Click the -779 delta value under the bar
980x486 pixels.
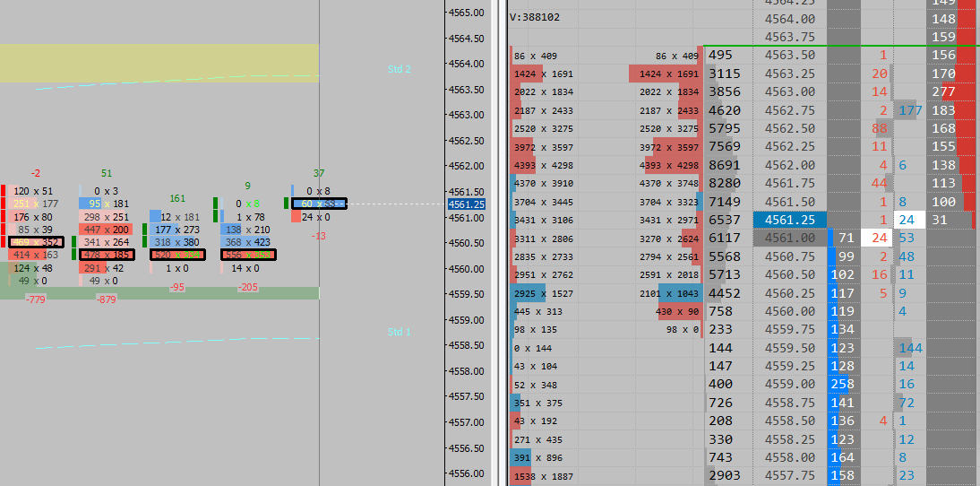(x=35, y=300)
